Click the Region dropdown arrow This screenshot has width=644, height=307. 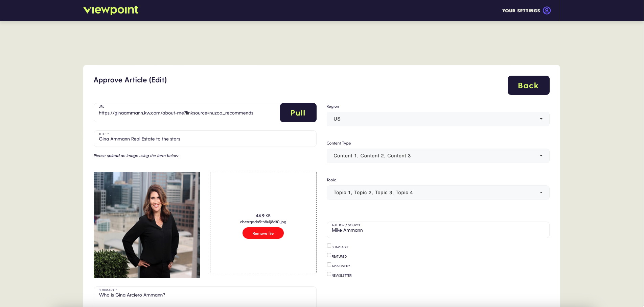point(541,119)
